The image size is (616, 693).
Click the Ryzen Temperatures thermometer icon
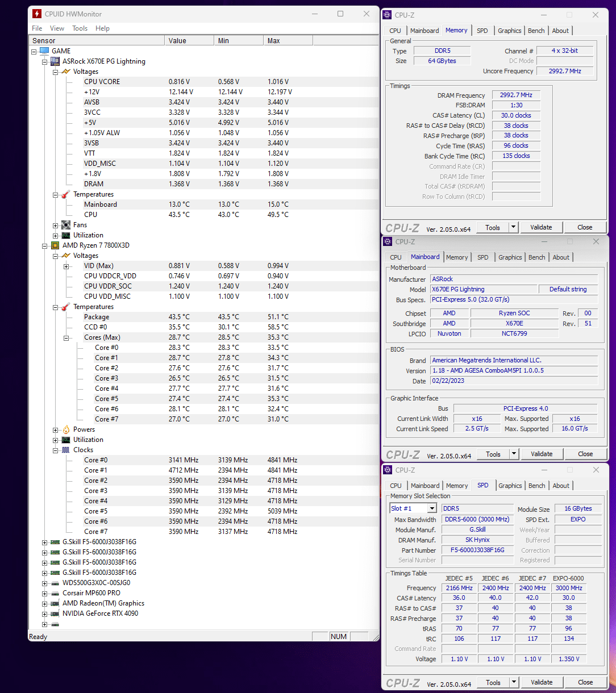click(x=66, y=307)
